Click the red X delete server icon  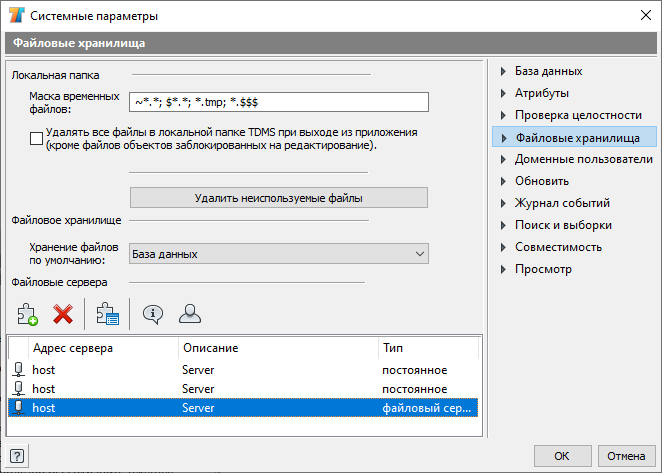(63, 314)
